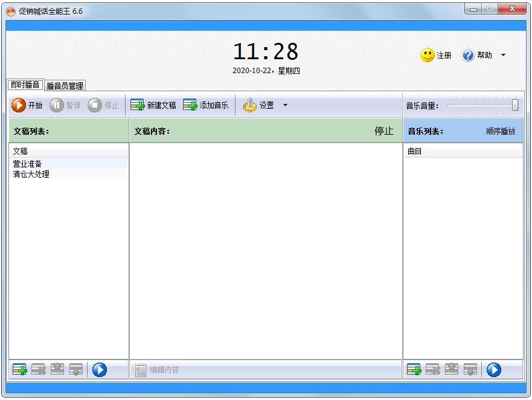This screenshot has height=400, width=532.
Task: Click the 音乐音量 volume slider handle
Action: [515, 105]
